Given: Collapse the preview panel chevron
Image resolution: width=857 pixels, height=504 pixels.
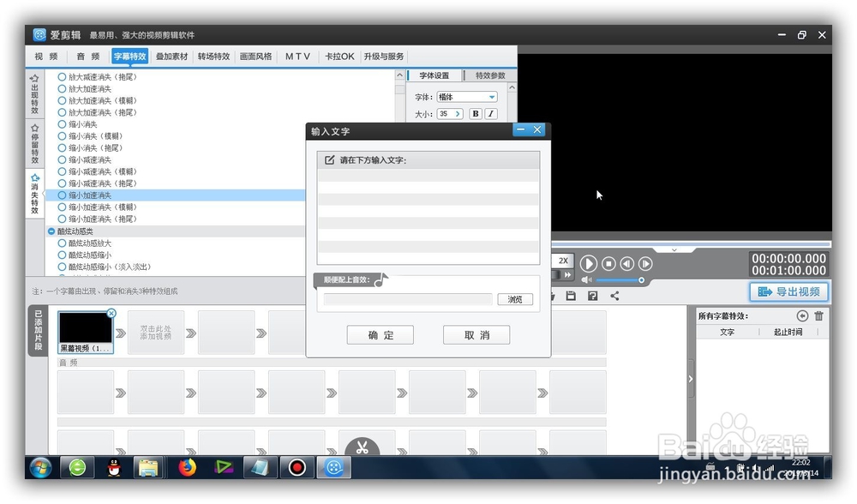Looking at the screenshot, I should point(674,249).
